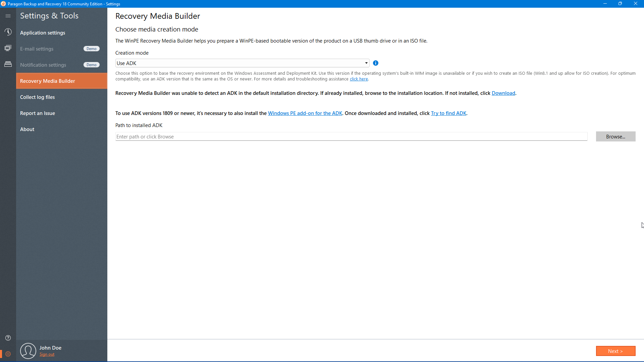The width and height of the screenshot is (644, 362).
Task: Open Collect log files section
Action: click(37, 97)
